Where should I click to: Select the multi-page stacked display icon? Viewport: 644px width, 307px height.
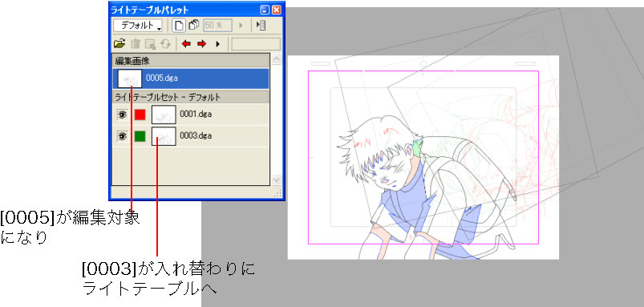pyautogui.click(x=193, y=25)
